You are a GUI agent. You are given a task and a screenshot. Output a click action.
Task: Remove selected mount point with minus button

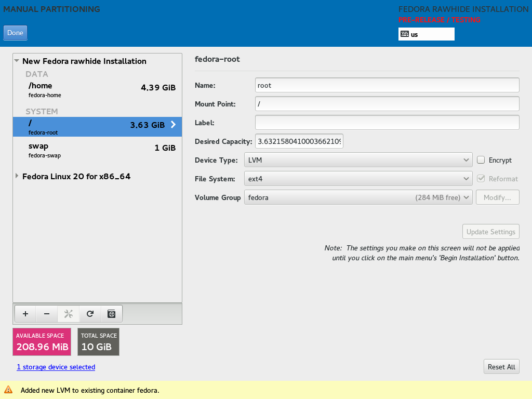47,314
